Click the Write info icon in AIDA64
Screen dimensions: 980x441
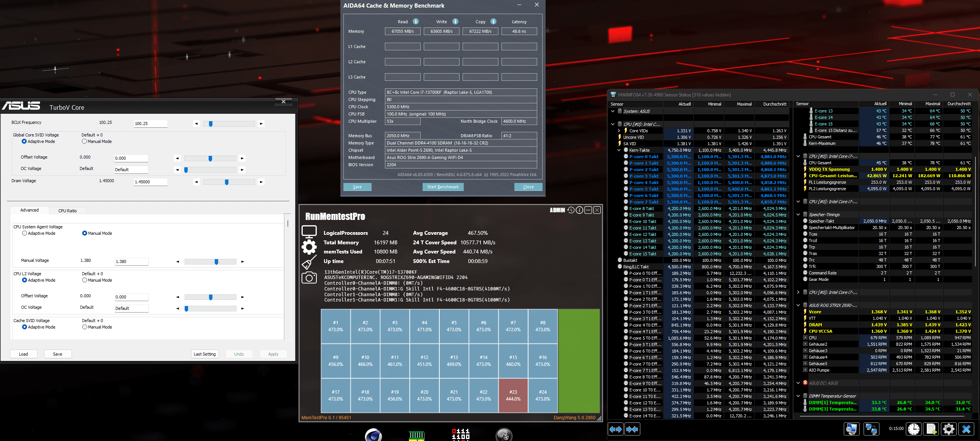[x=455, y=21]
